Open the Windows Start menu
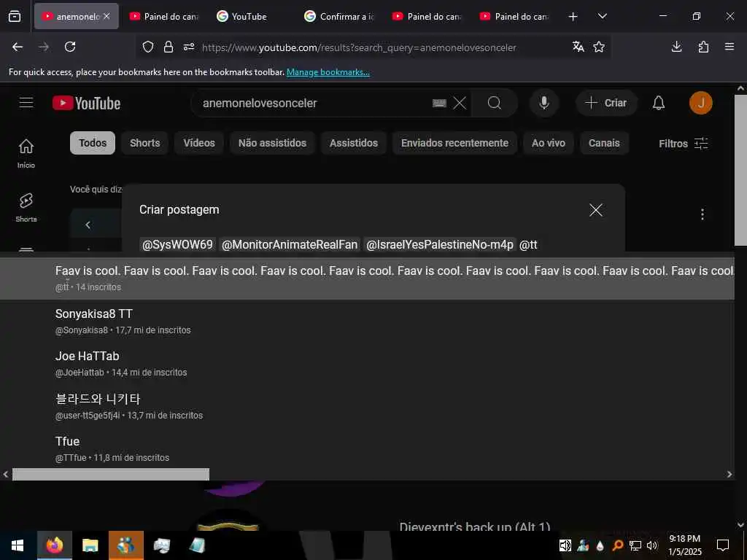The image size is (747, 560). click(18, 545)
